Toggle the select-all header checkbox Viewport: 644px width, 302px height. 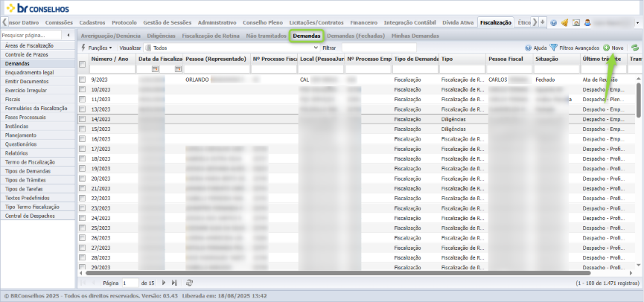point(83,64)
